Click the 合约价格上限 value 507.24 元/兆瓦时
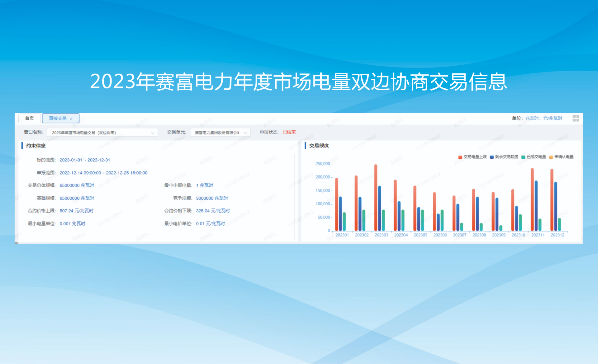Viewport: 598px width, 364px height. coord(77,211)
